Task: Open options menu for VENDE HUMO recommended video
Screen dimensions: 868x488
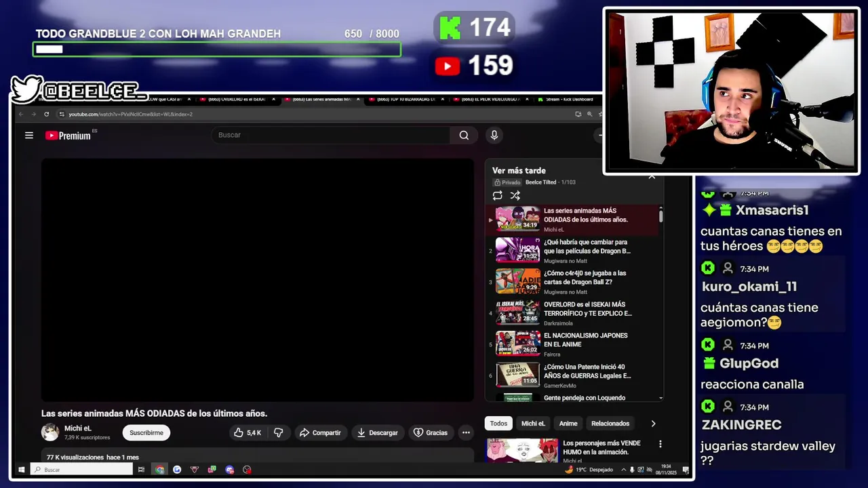Action: click(x=660, y=445)
